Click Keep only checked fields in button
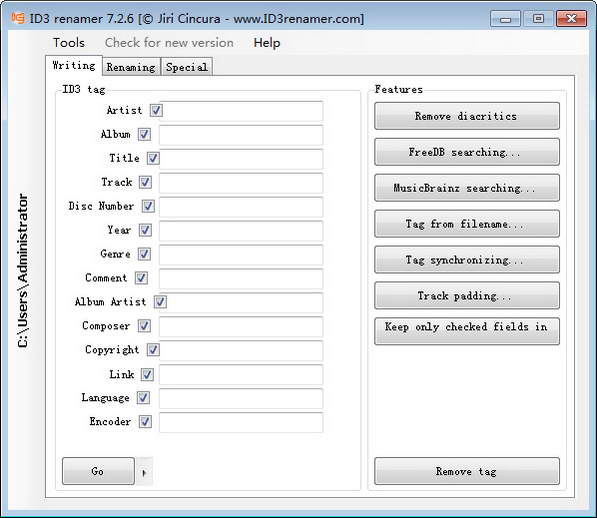The width and height of the screenshot is (597, 518). tap(467, 331)
